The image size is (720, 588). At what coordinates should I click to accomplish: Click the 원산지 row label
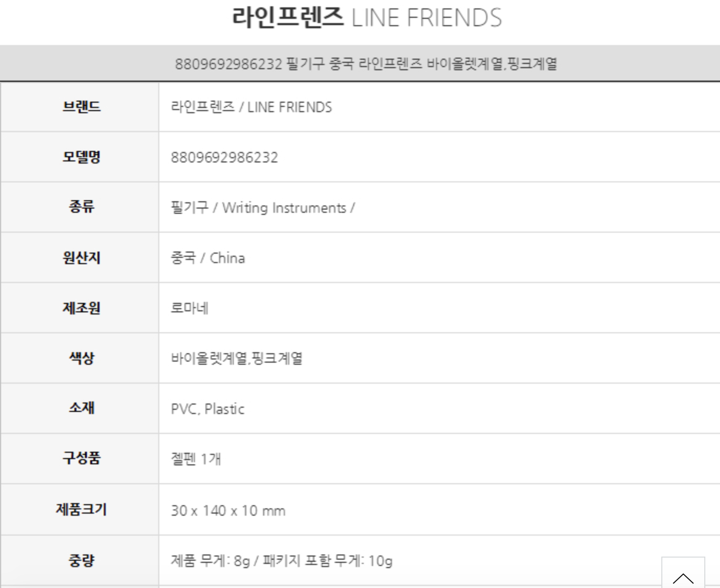tap(81, 258)
